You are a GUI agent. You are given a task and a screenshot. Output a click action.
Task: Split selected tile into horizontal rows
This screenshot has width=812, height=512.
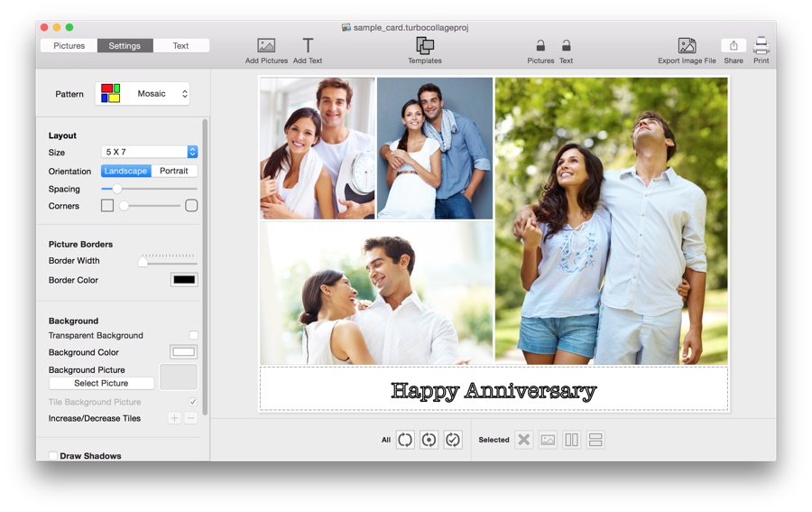(595, 440)
